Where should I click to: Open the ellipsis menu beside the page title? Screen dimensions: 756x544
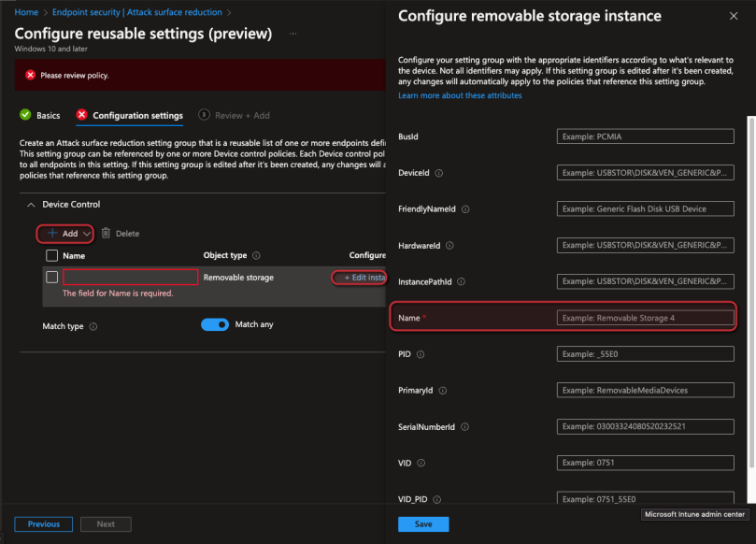tap(292, 34)
